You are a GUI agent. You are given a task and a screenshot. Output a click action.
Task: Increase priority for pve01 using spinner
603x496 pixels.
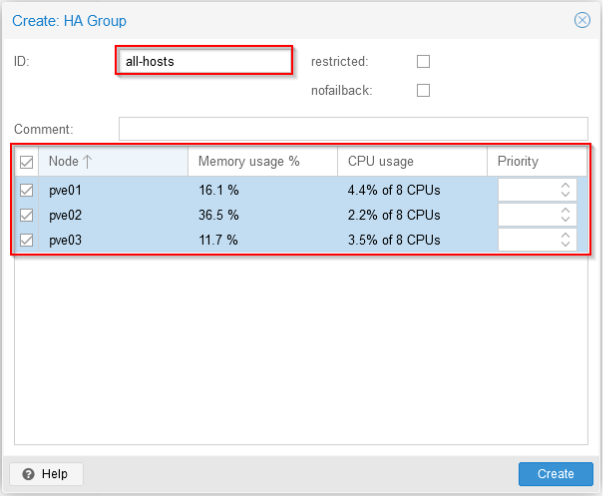[x=566, y=185]
